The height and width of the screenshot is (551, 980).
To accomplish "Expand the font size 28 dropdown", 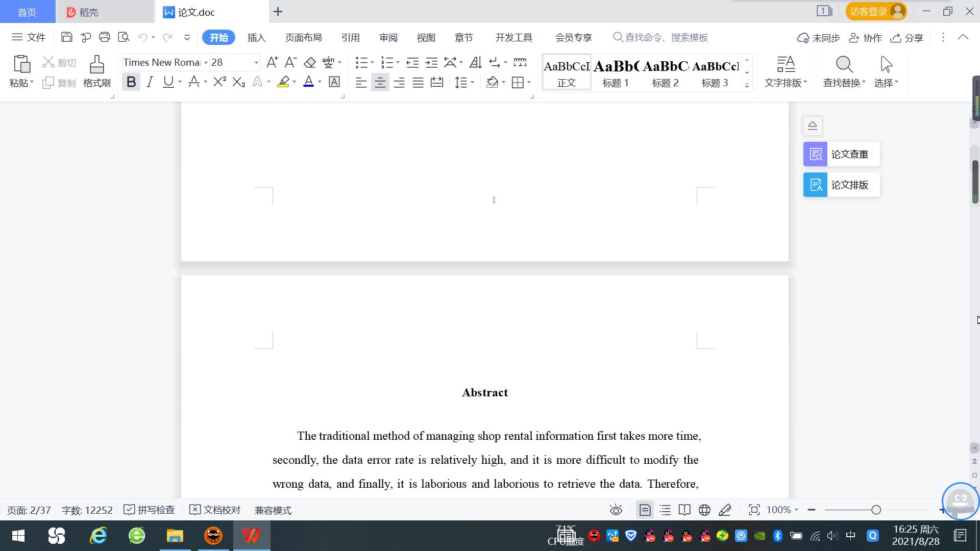I will pos(256,63).
